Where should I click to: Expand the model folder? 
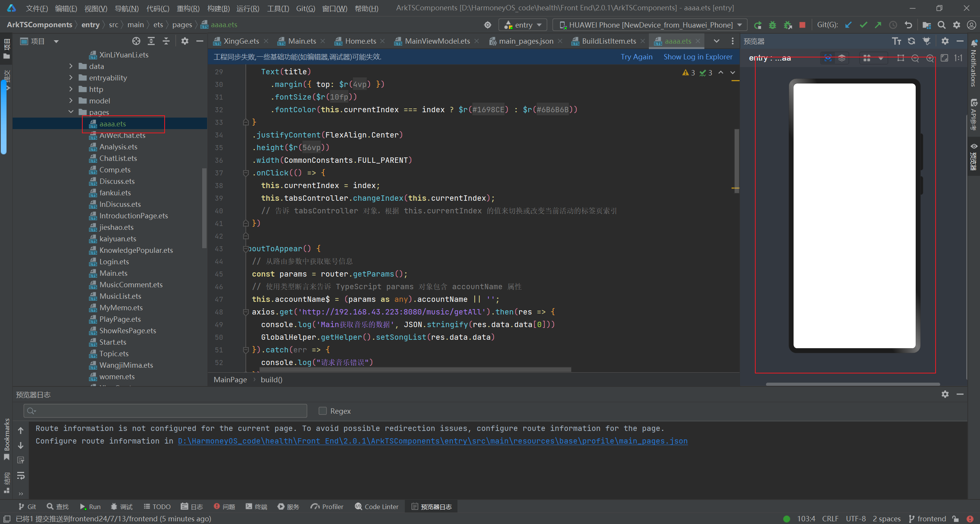tap(71, 101)
